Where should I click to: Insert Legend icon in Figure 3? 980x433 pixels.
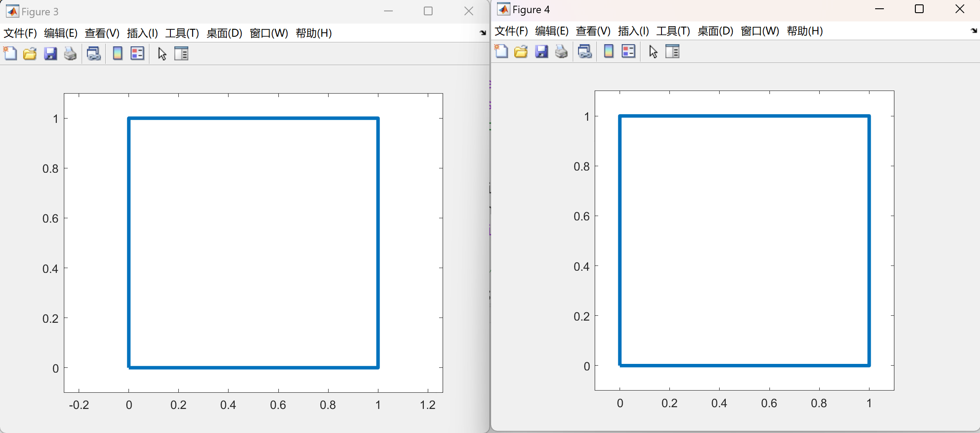click(137, 53)
